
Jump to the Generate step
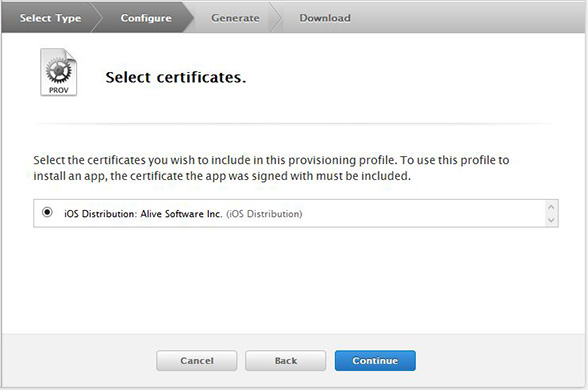pos(235,18)
